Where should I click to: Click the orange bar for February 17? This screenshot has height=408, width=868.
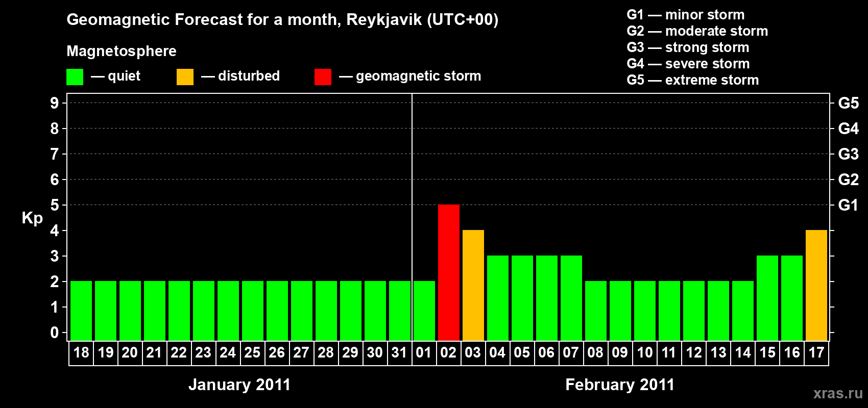(x=816, y=285)
